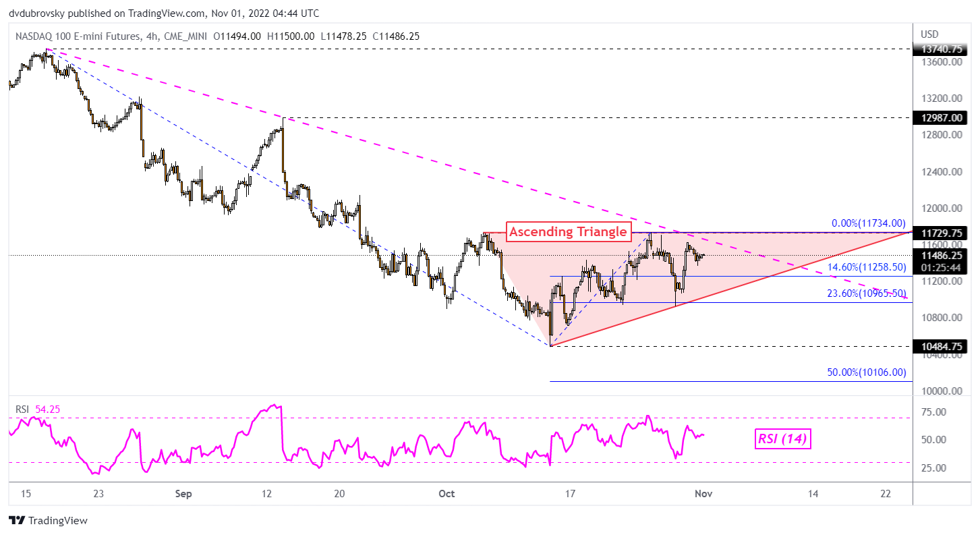The image size is (980, 535).
Task: Click the 'Oct' date on time axis
Action: coord(446,494)
